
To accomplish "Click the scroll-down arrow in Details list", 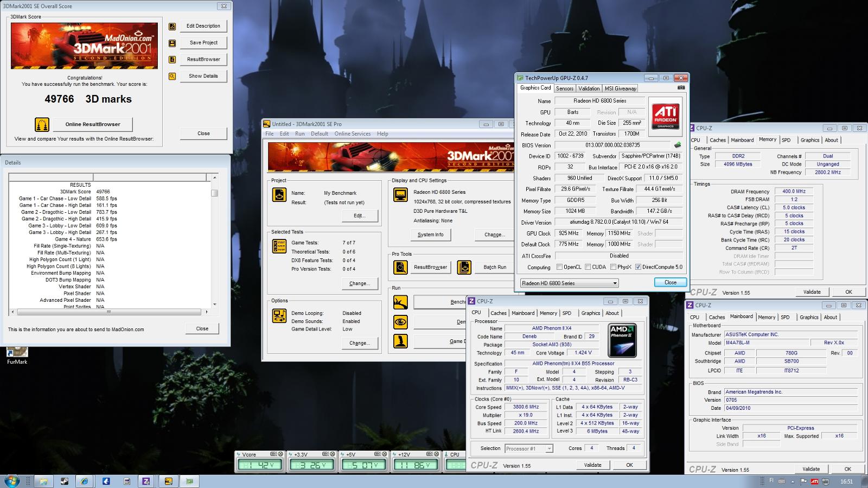I will tap(215, 305).
